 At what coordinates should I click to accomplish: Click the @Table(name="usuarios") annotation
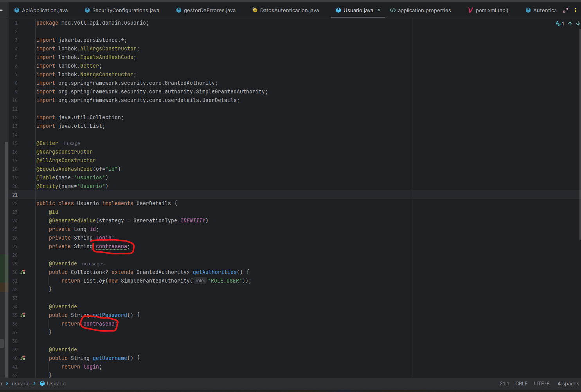click(x=72, y=177)
